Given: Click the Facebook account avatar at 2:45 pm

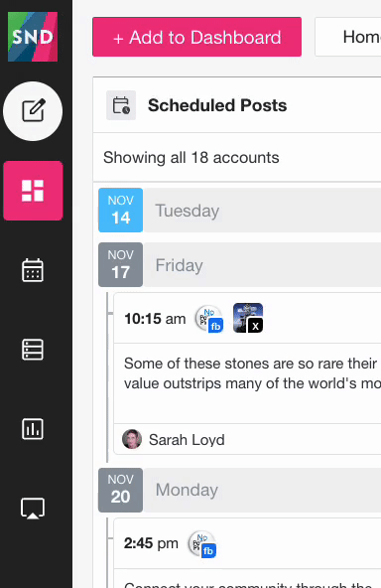Looking at the screenshot, I should pos(202,543).
